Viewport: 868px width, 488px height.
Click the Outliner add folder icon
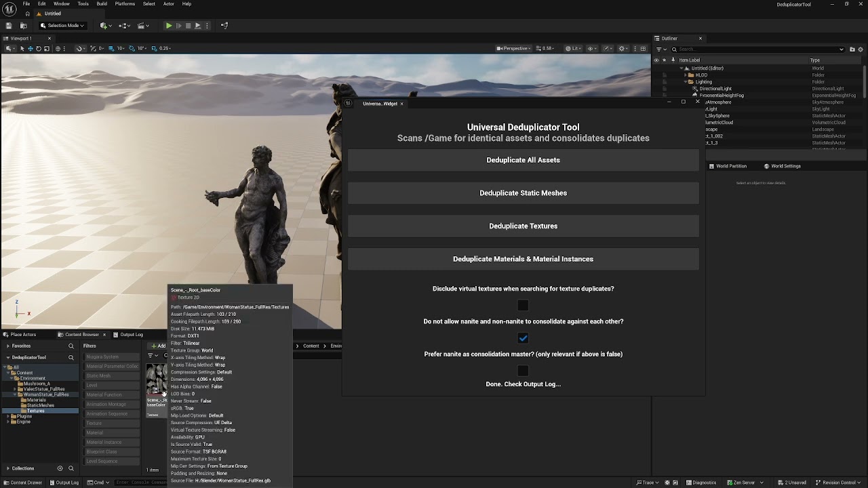[x=853, y=49]
